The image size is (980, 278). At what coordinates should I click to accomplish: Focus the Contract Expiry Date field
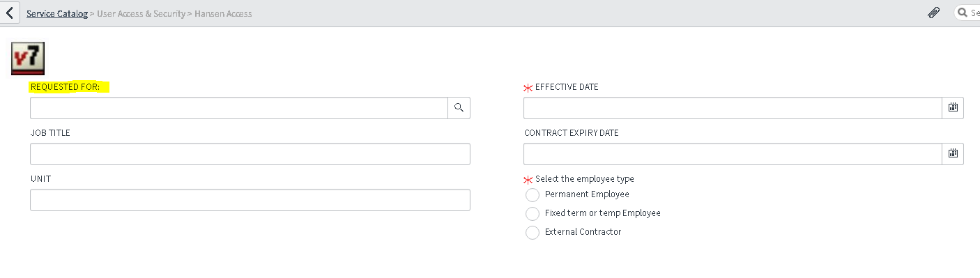pyautogui.click(x=733, y=154)
